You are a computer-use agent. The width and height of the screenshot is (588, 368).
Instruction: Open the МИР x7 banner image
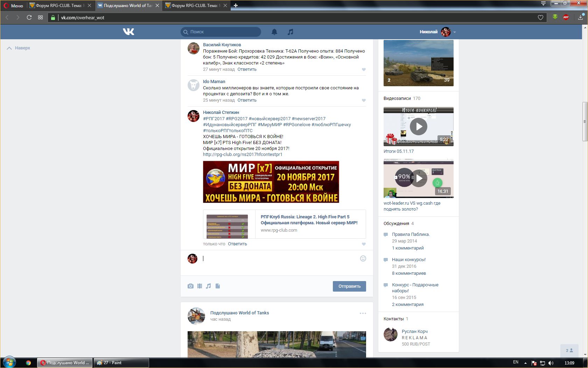[x=271, y=182]
